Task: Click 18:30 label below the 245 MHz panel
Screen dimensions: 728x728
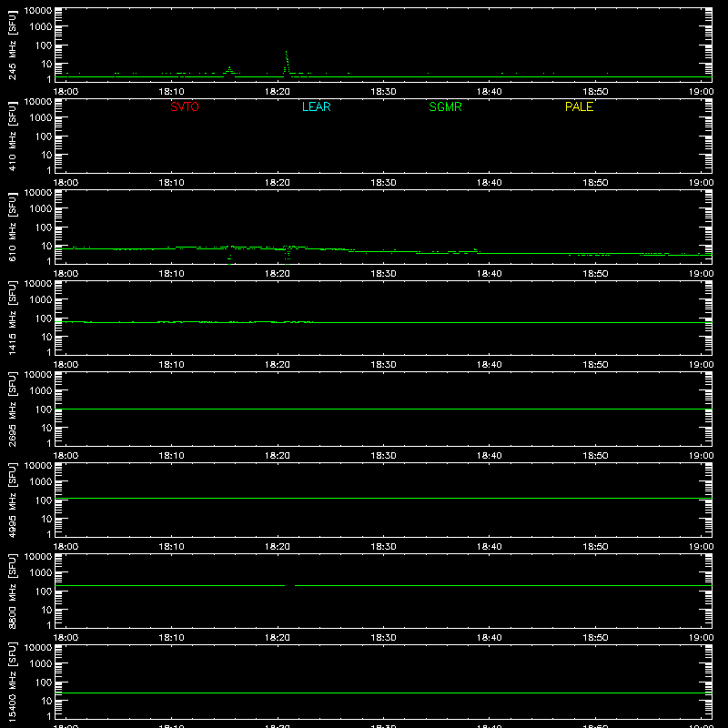Action: click(383, 92)
